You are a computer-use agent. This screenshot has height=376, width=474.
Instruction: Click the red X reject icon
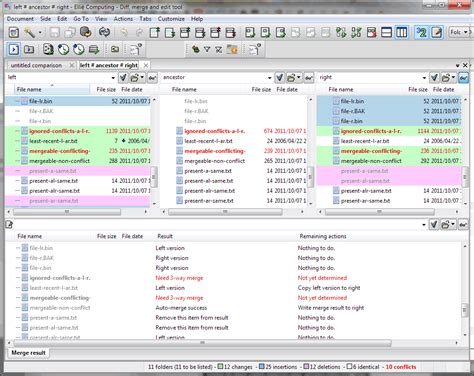[371, 32]
